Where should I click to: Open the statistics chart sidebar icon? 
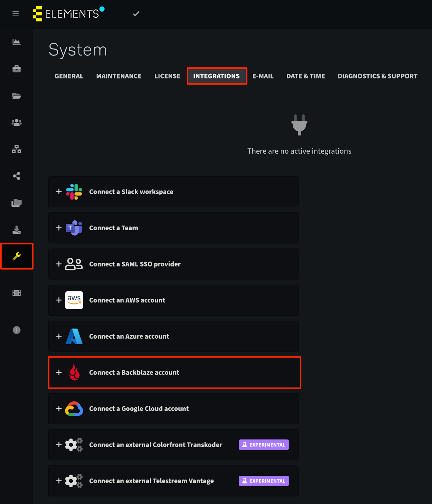(x=16, y=42)
